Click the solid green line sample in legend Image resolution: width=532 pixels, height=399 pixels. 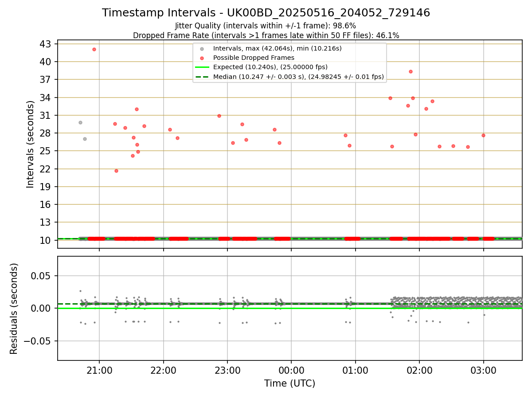click(202, 67)
